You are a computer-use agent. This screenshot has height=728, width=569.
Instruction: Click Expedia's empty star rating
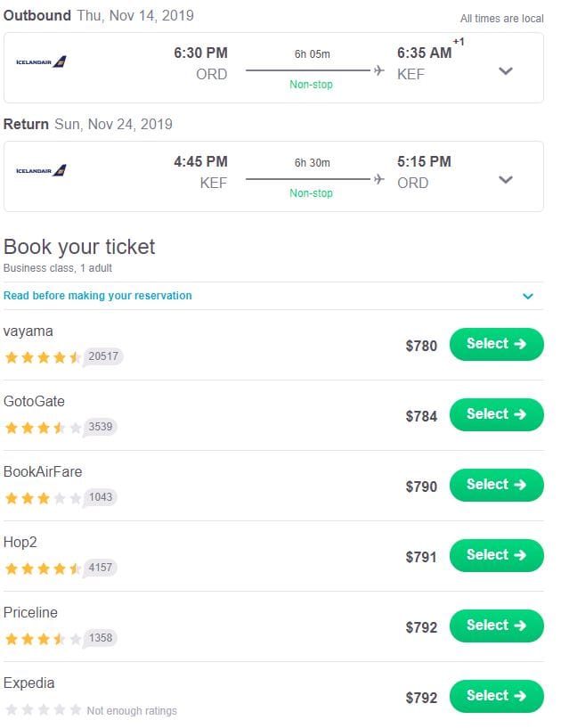(x=43, y=710)
